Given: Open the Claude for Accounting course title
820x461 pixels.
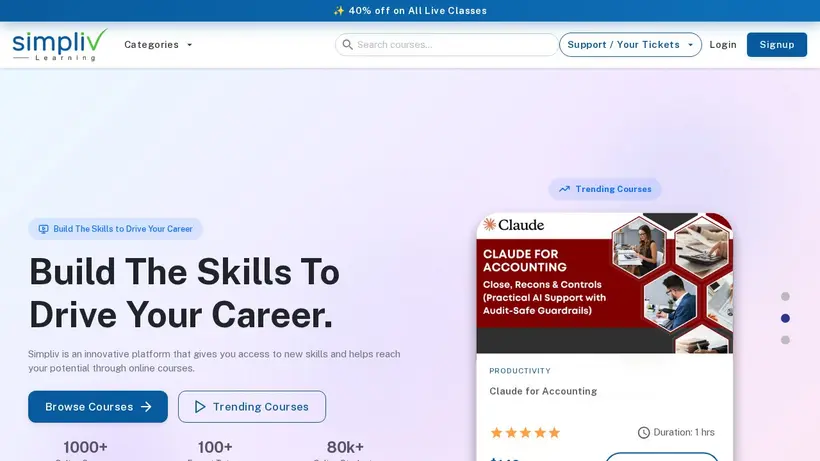Looking at the screenshot, I should [x=543, y=391].
